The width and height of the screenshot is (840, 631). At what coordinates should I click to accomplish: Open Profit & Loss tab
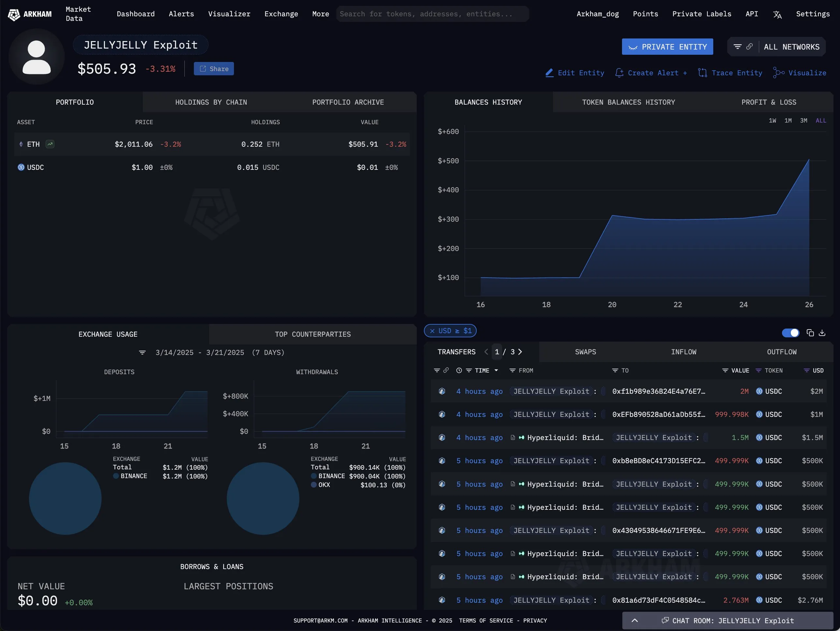pos(769,102)
